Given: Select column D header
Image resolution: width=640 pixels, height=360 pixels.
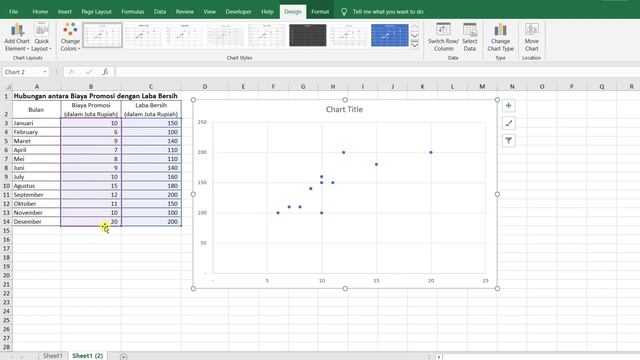Looking at the screenshot, I should (205, 87).
